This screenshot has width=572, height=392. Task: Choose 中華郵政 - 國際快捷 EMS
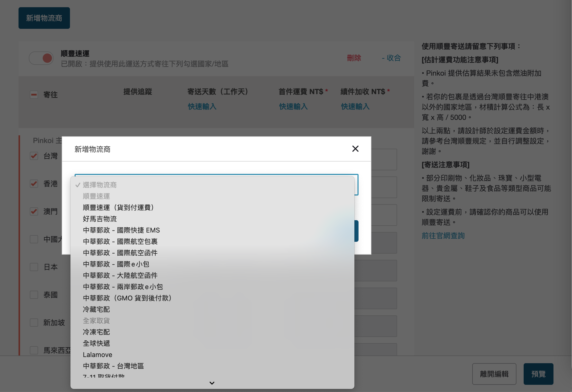tap(212, 230)
